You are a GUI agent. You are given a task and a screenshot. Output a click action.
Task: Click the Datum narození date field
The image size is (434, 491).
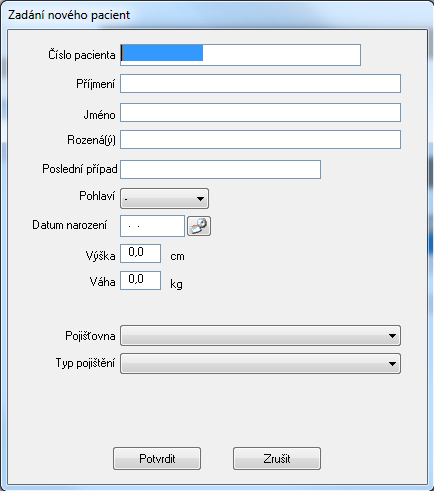click(152, 226)
